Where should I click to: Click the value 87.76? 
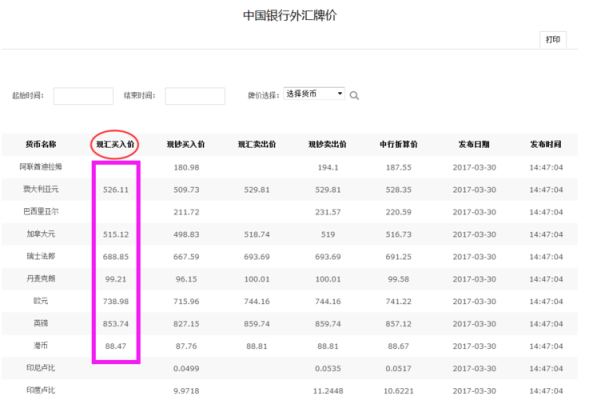pyautogui.click(x=186, y=346)
